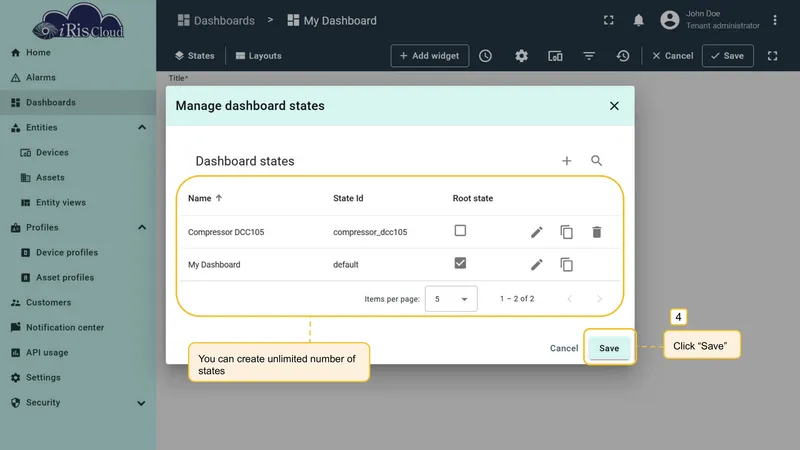Viewport: 800px width, 450px height.
Task: Select the Compressor DCC105 name cell
Action: pos(226,232)
